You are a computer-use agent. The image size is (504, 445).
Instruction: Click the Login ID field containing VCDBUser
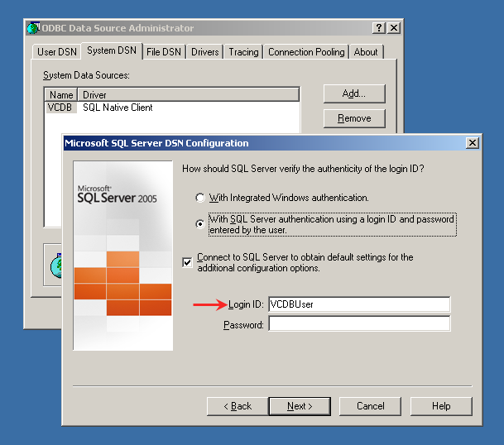tap(358, 304)
